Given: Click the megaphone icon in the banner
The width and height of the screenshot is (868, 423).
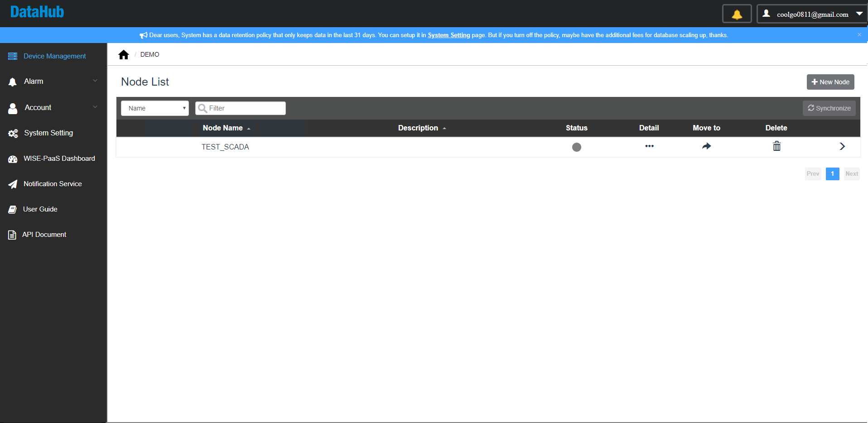Looking at the screenshot, I should [144, 35].
